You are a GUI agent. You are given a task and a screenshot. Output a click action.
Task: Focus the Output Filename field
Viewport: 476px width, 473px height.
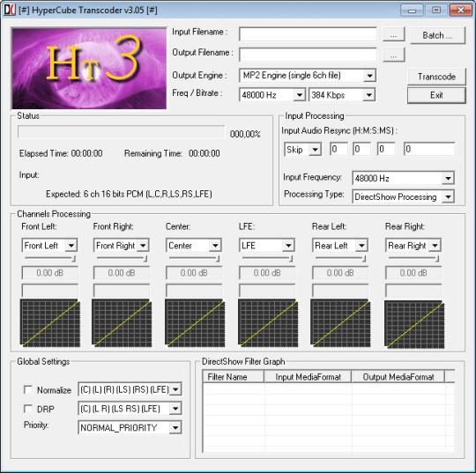pyautogui.click(x=308, y=55)
